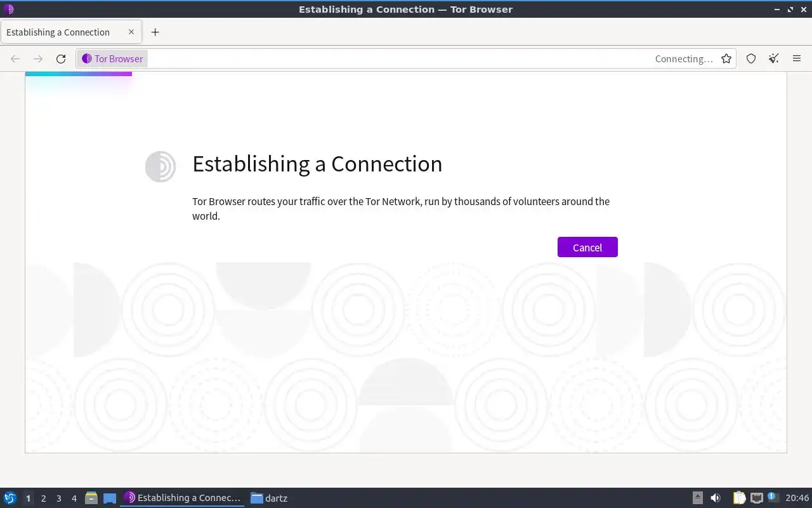Close the Tor Browser window

pyautogui.click(x=803, y=10)
